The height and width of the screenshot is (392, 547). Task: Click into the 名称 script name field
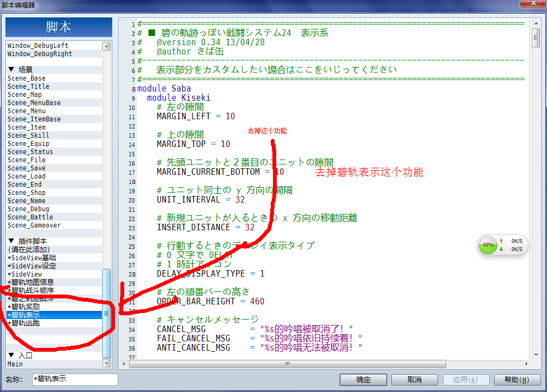(x=75, y=379)
